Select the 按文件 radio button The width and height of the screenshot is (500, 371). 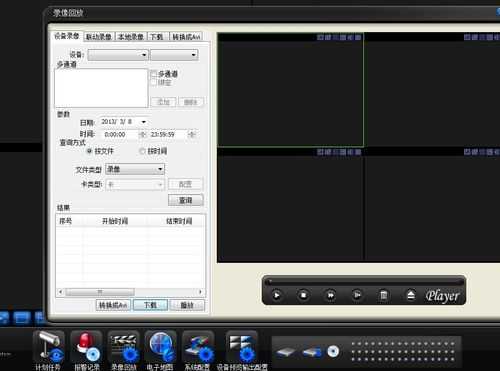pyautogui.click(x=89, y=151)
